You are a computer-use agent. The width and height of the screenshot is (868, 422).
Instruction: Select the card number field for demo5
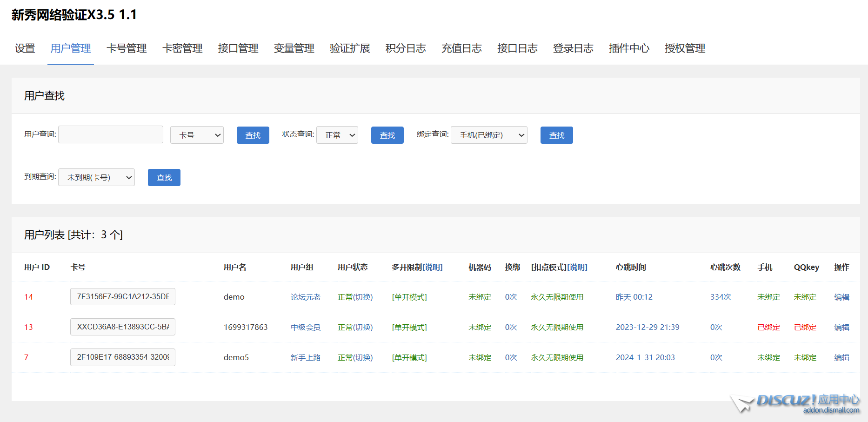tap(123, 357)
